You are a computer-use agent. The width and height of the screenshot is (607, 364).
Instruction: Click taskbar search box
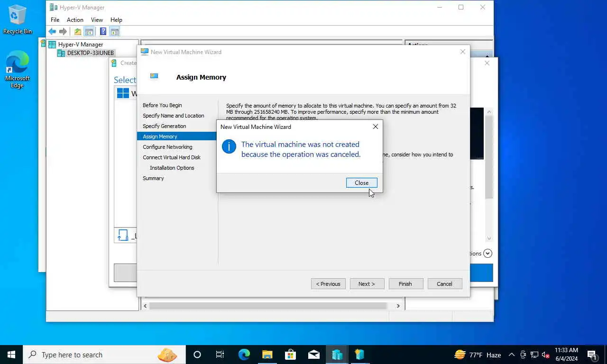click(x=104, y=355)
